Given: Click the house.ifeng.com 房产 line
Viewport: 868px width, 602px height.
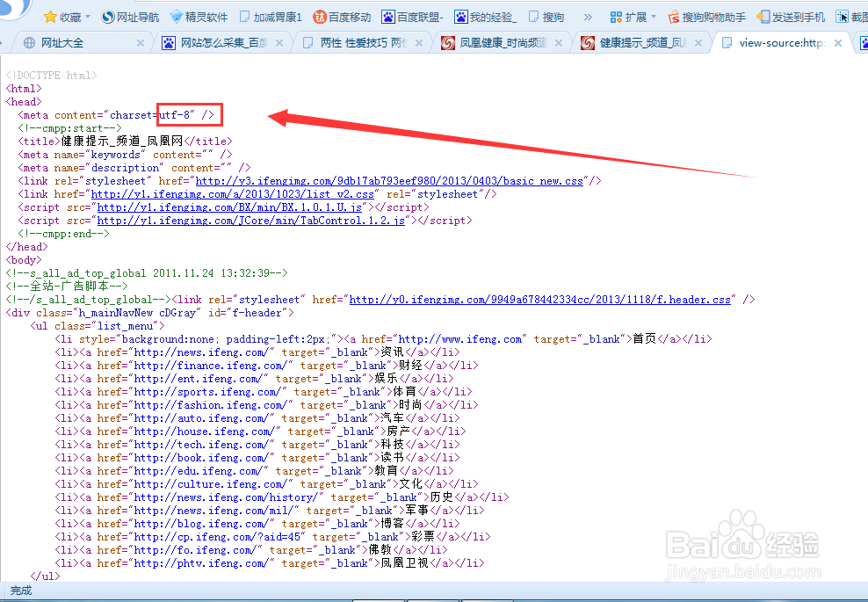Looking at the screenshot, I should [260, 432].
